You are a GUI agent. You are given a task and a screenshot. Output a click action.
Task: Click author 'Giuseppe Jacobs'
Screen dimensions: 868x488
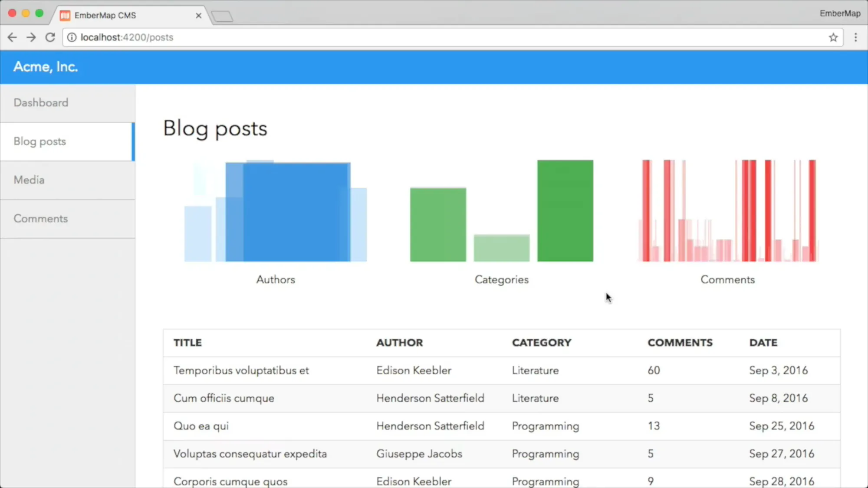(419, 454)
